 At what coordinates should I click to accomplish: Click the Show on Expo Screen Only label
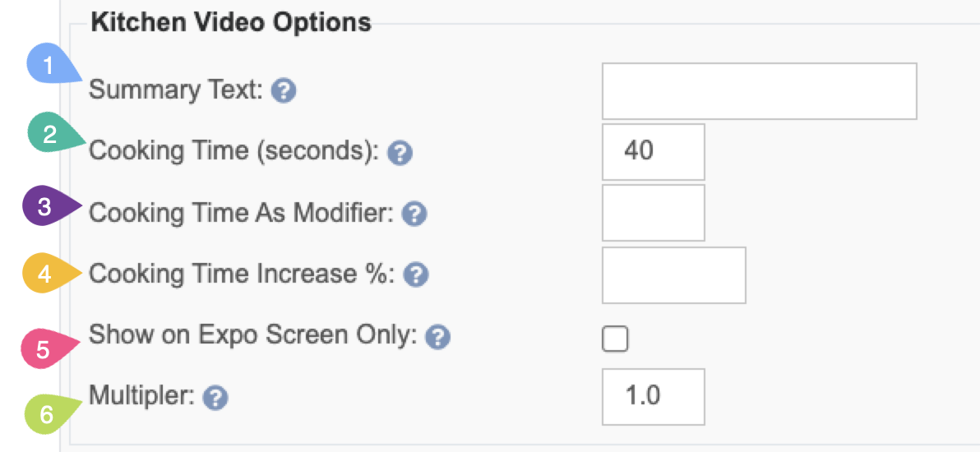(x=252, y=336)
